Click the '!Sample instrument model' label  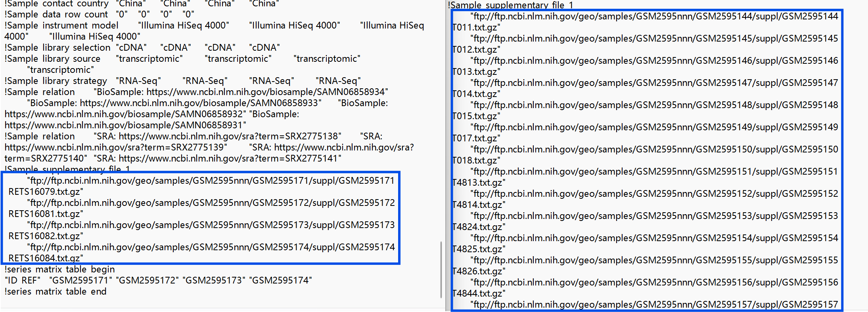point(61,25)
